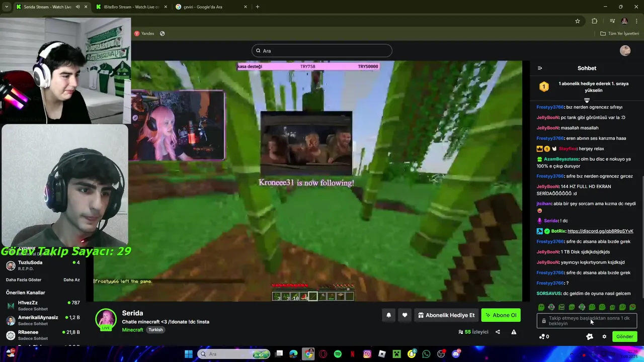
Task: Open WhatsApp from the taskbar
Action: (x=427, y=354)
